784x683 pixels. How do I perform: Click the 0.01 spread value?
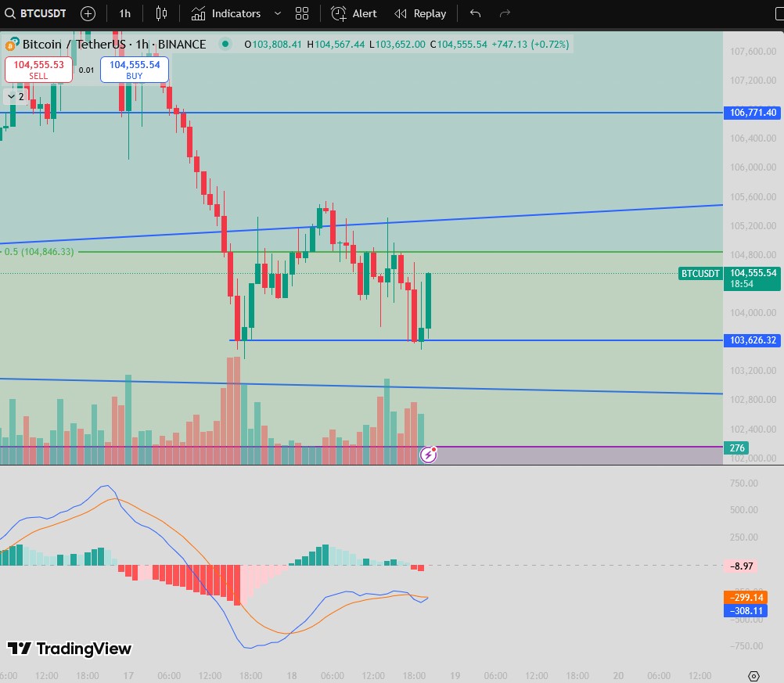[87, 70]
